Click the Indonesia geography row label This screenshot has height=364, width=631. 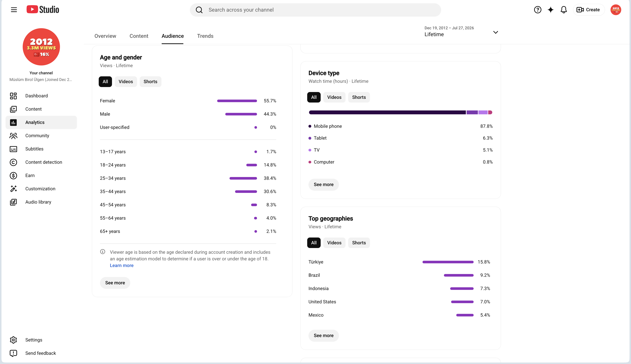tap(318, 289)
